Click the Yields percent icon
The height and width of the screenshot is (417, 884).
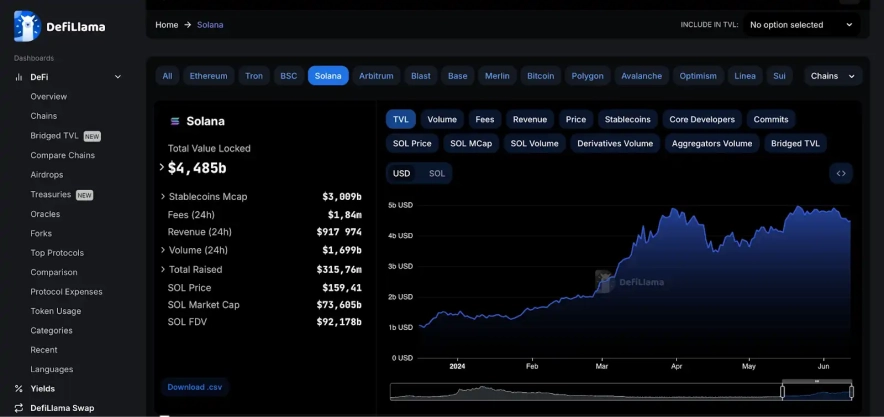pos(19,388)
